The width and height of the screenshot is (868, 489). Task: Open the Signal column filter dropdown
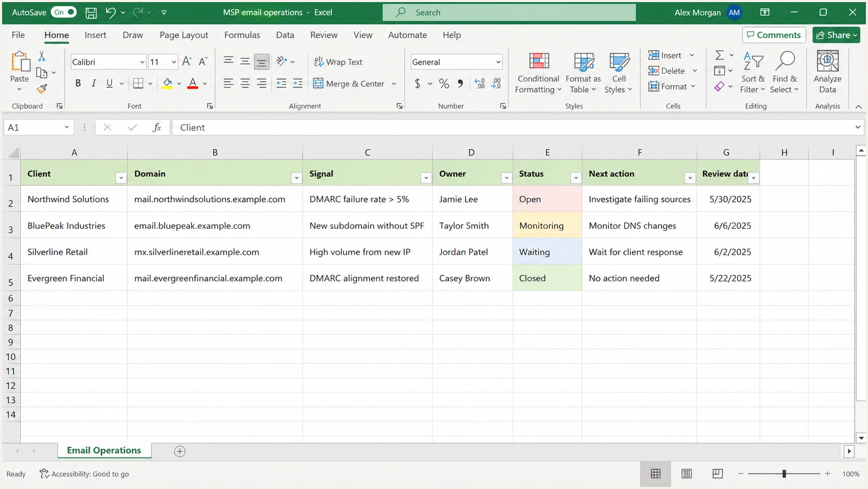[x=426, y=178]
